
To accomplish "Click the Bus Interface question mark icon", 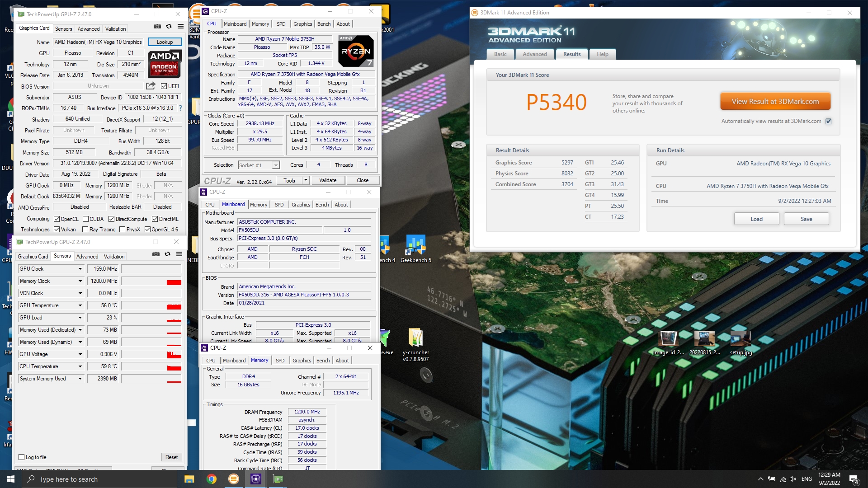I will click(180, 108).
